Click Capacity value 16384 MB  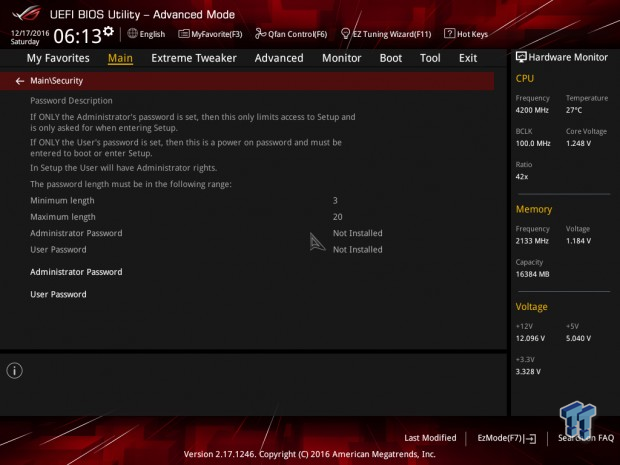click(x=532, y=274)
